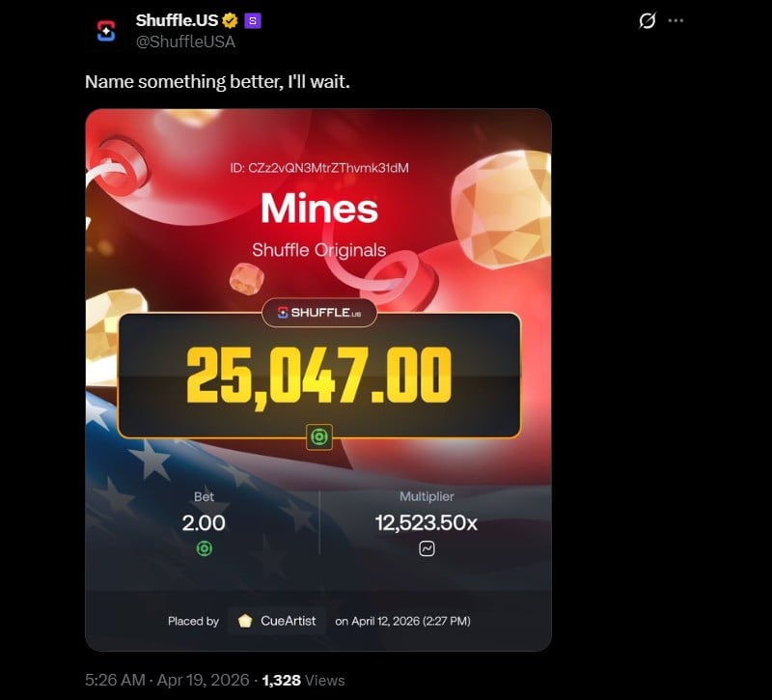Click the 1,328 Views count
The height and width of the screenshot is (700, 772).
(303, 681)
